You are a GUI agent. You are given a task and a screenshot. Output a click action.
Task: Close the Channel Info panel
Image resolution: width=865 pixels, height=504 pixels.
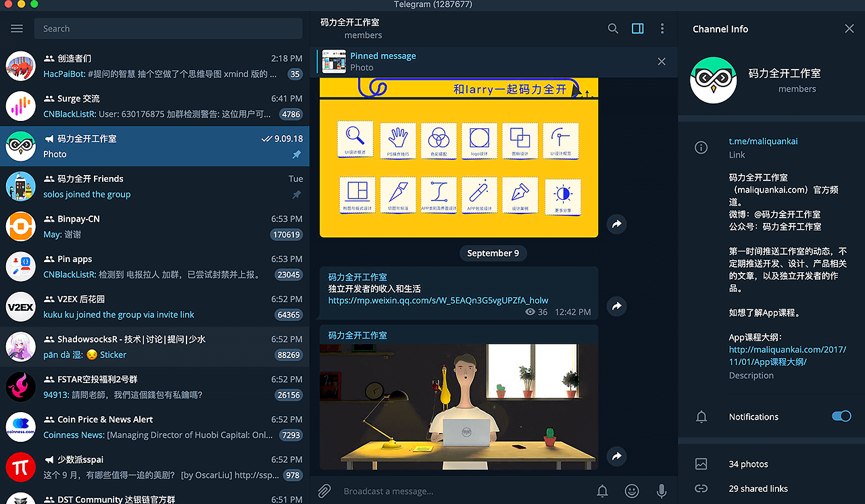point(849,28)
